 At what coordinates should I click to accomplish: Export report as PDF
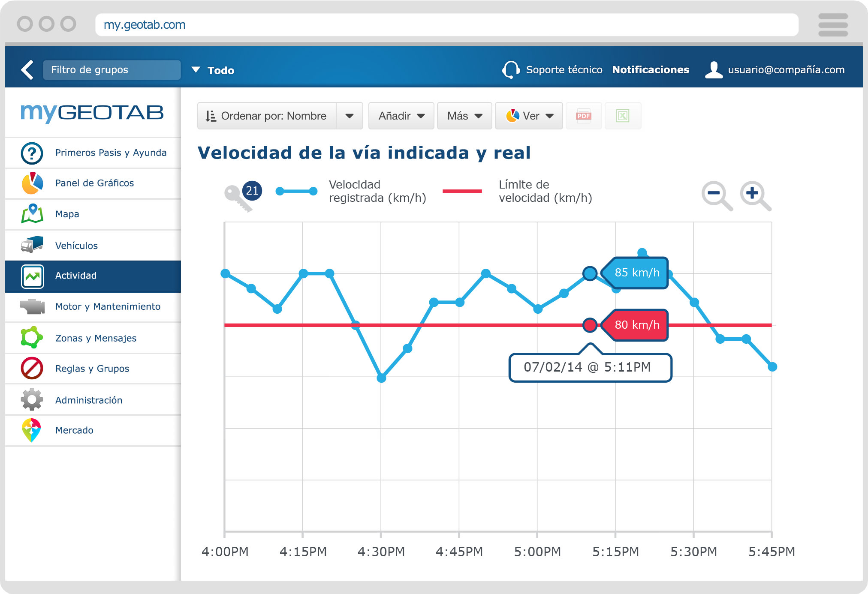584,116
